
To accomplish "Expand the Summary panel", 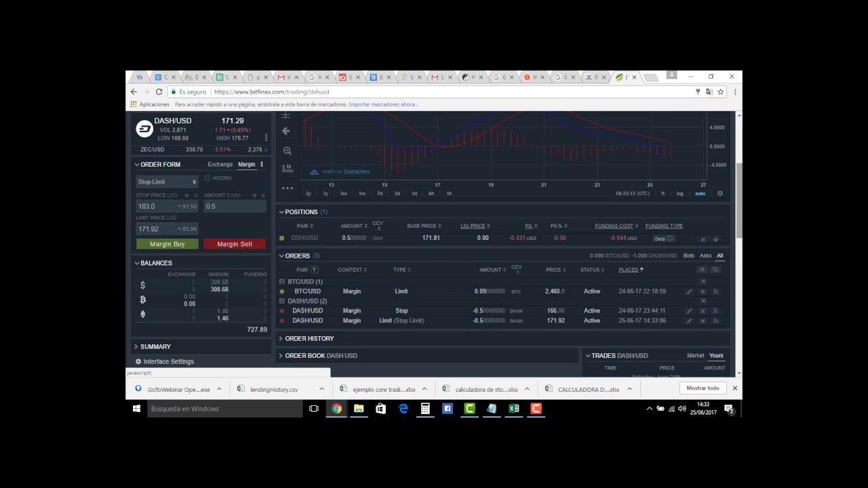I will point(137,347).
